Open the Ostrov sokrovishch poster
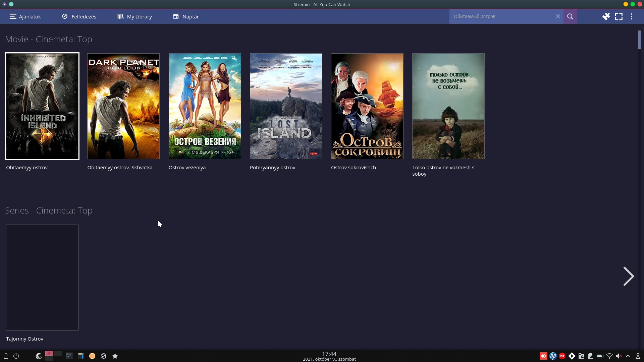The width and height of the screenshot is (644, 362). pos(367,106)
